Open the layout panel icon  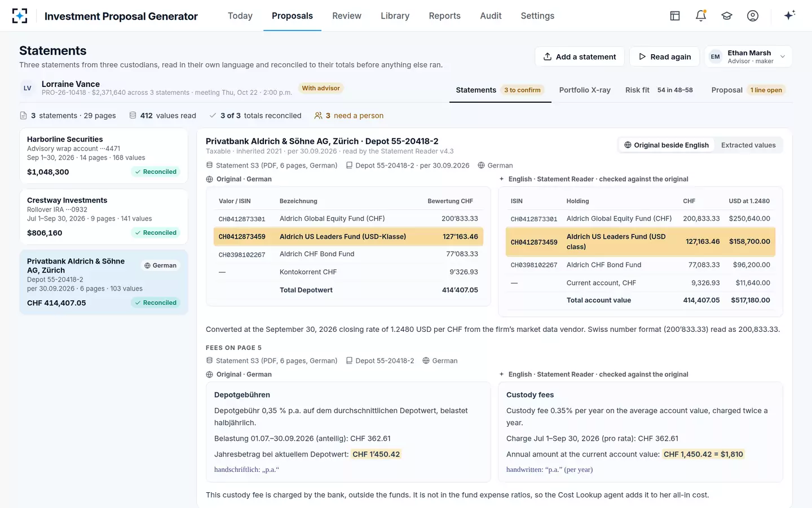(x=675, y=16)
